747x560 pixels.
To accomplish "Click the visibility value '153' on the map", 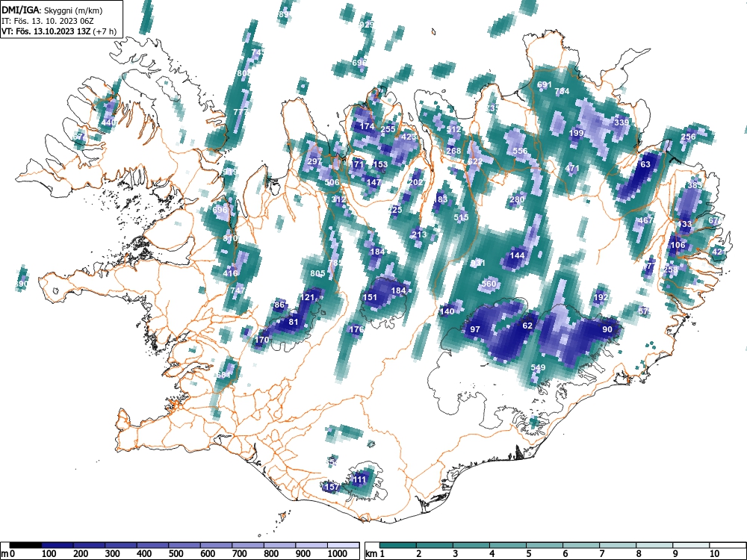I will point(380,164).
